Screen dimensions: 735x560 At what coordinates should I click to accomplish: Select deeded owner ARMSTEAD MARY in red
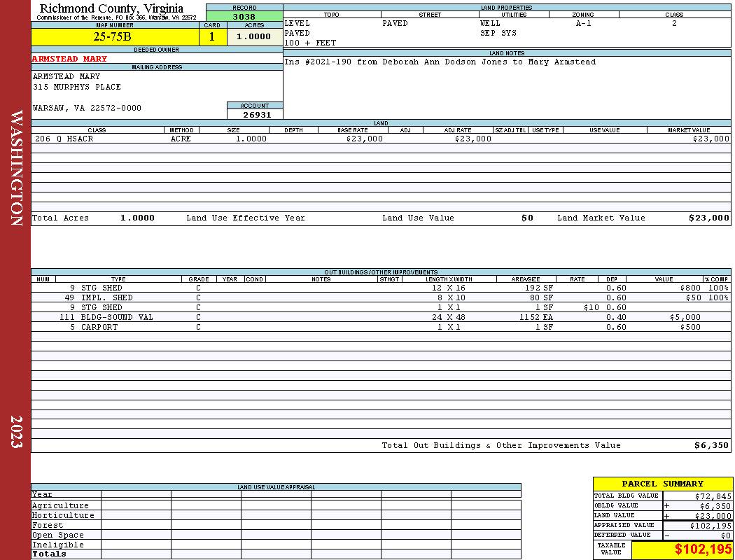69,59
